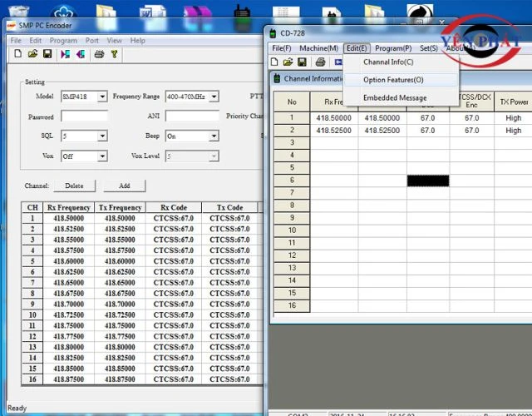Click the second arrow transfer icon in SMP toolbar
The image size is (532, 416).
pyautogui.click(x=81, y=54)
